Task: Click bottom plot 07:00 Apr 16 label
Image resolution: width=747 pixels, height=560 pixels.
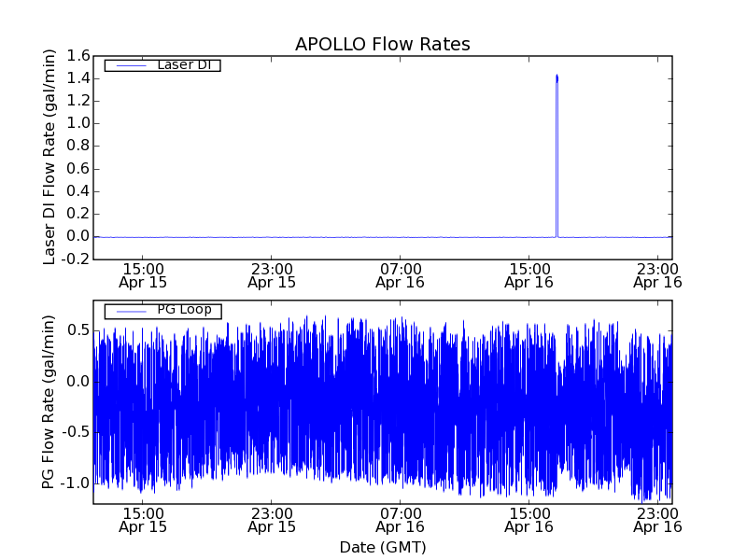Action: [401, 521]
